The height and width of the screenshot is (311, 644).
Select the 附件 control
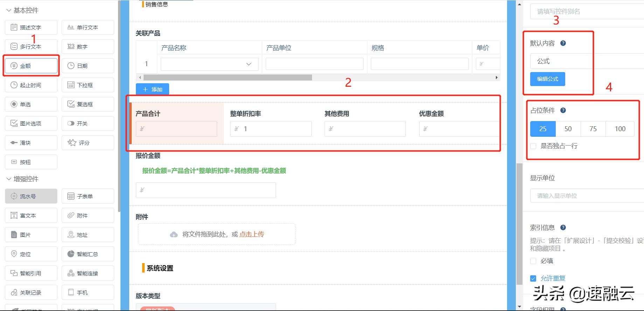(x=88, y=215)
